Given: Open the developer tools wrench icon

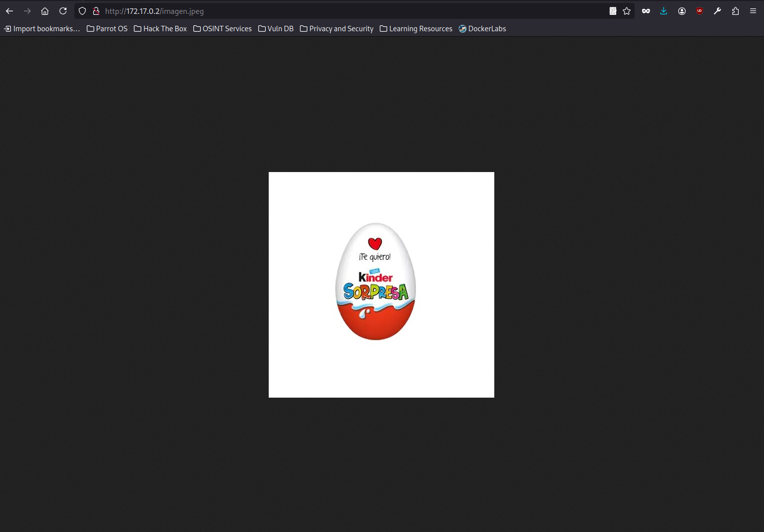Looking at the screenshot, I should pos(717,11).
